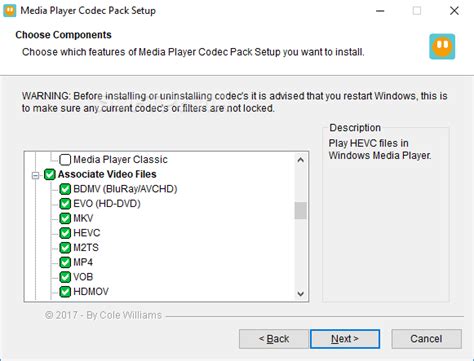
Task: Uncheck the M2TS checkbox
Action: click(x=65, y=248)
